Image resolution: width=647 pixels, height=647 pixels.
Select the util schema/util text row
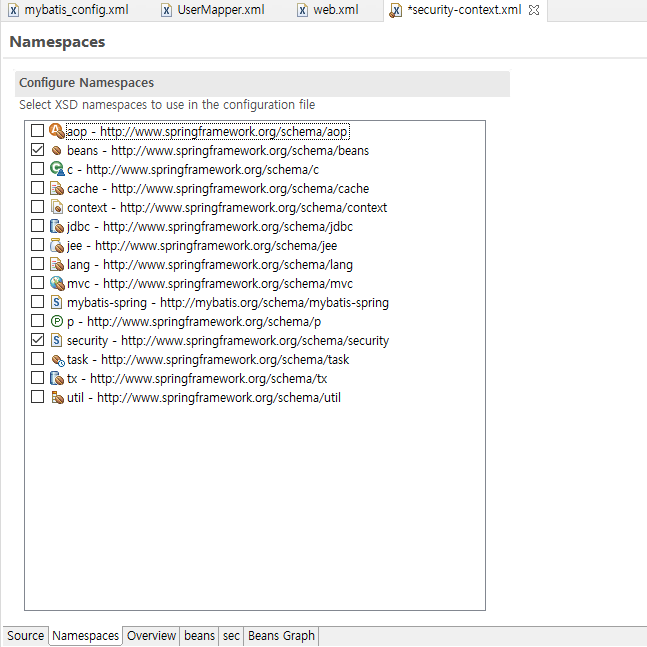[x=204, y=397]
